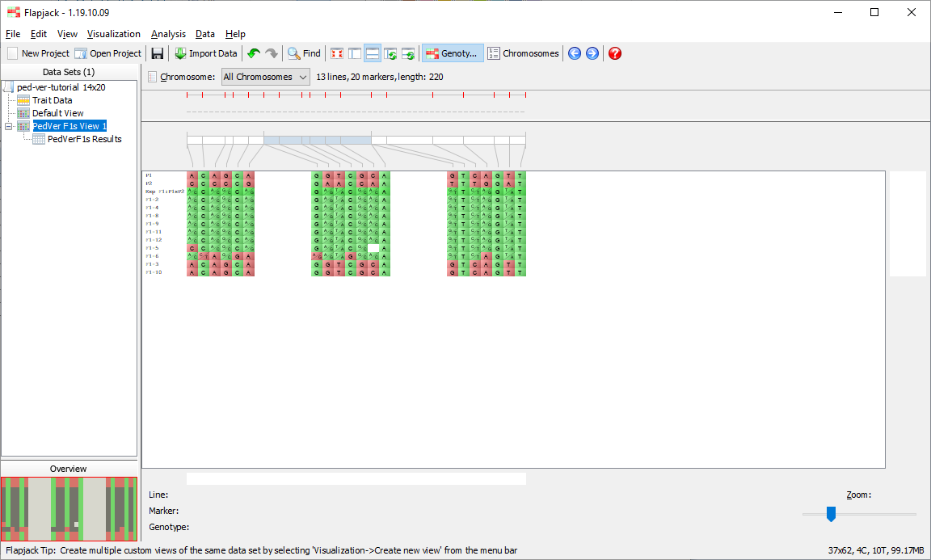
Task: Select the Default View tree node
Action: [57, 113]
